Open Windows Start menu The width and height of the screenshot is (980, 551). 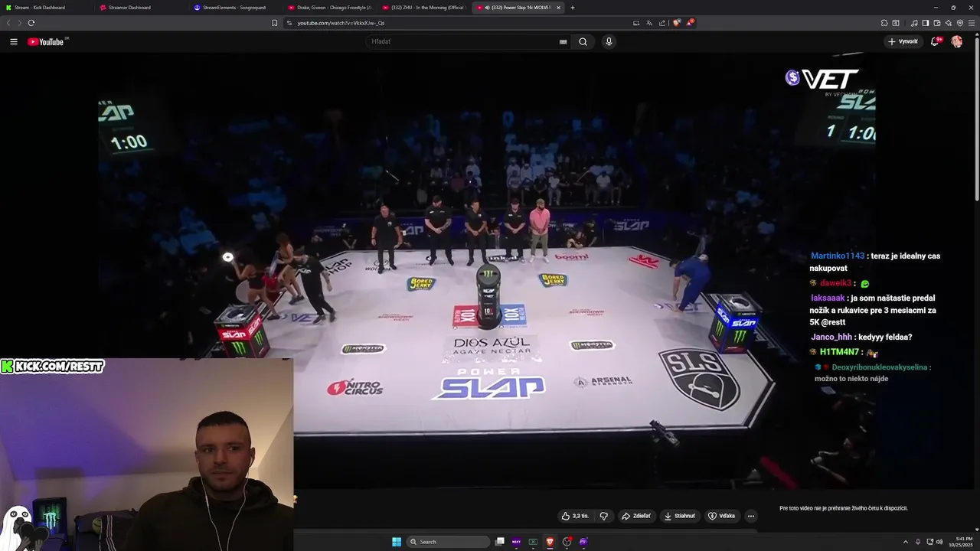(x=397, y=542)
